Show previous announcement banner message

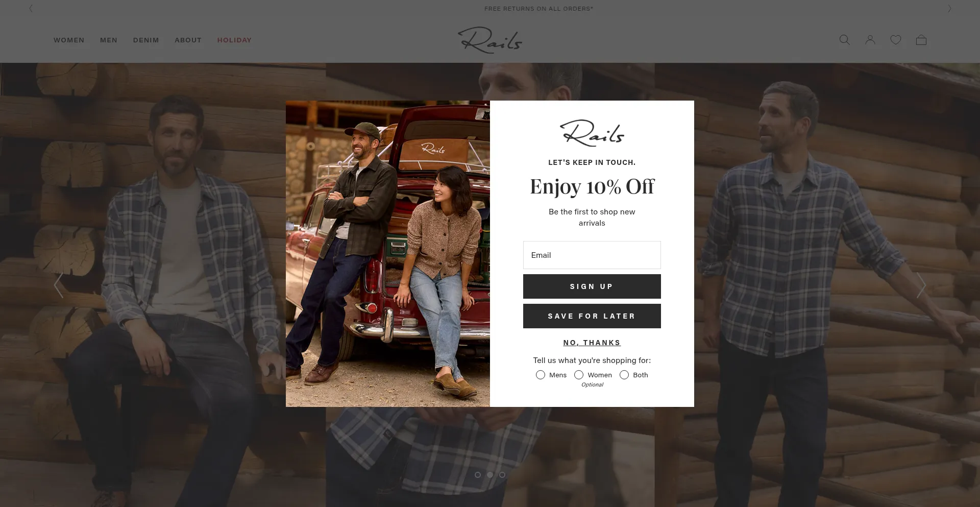pyautogui.click(x=31, y=9)
